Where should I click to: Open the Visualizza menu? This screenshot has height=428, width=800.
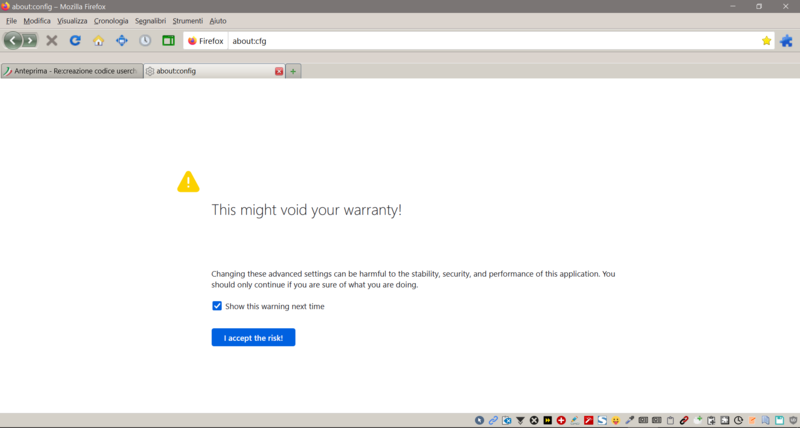[x=72, y=21]
